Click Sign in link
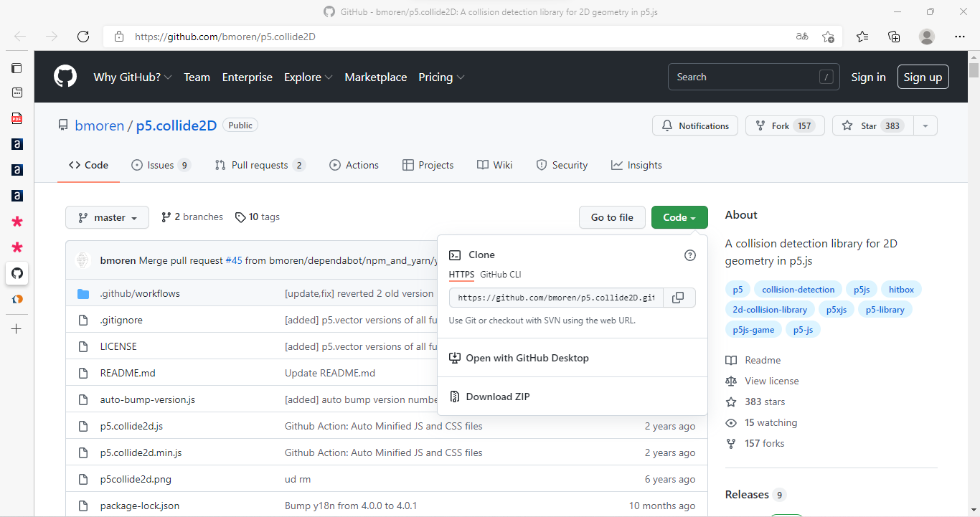This screenshot has height=517, width=980. pos(868,77)
